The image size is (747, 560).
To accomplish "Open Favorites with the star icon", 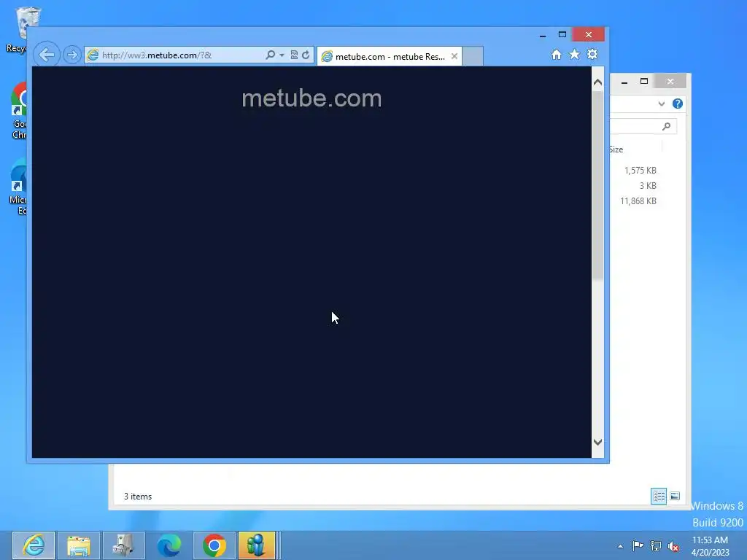I will [x=575, y=54].
